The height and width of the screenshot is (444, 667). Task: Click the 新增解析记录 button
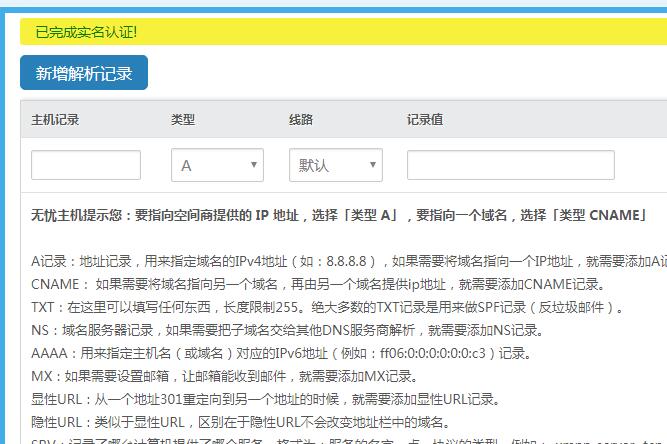pos(84,73)
